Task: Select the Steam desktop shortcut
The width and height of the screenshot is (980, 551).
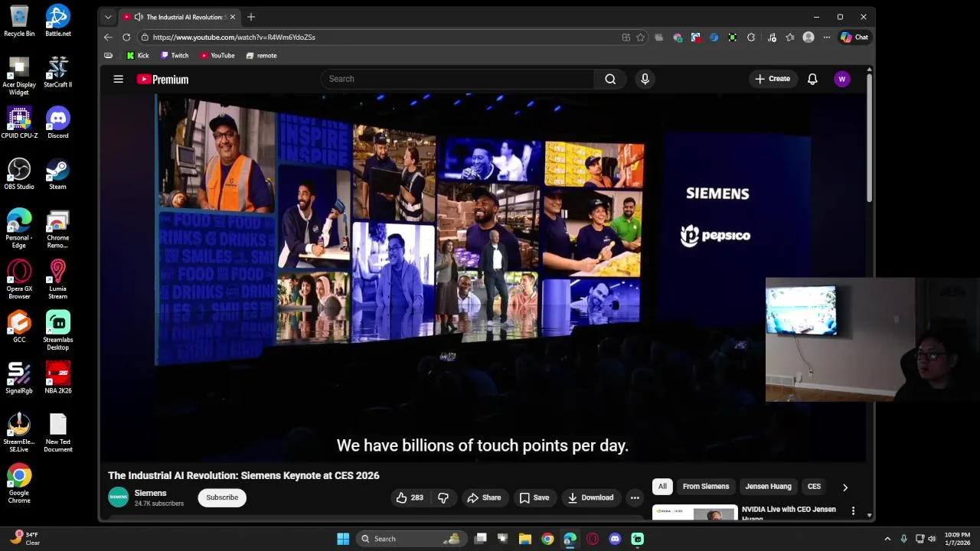Action: 57,174
